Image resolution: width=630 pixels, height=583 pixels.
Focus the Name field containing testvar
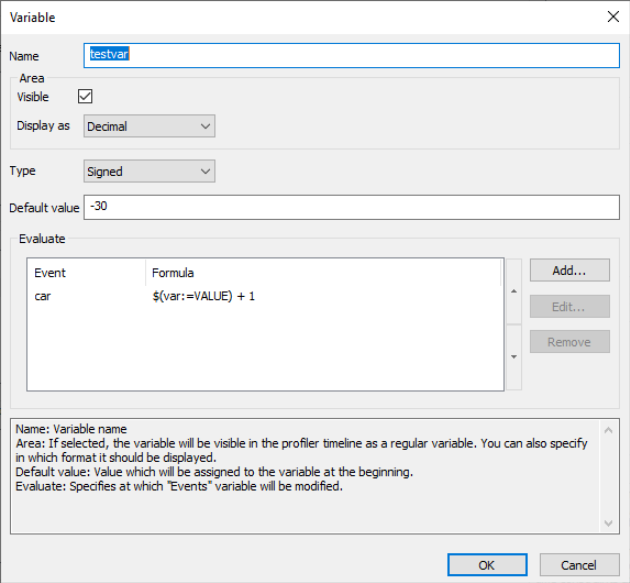pyautogui.click(x=350, y=55)
